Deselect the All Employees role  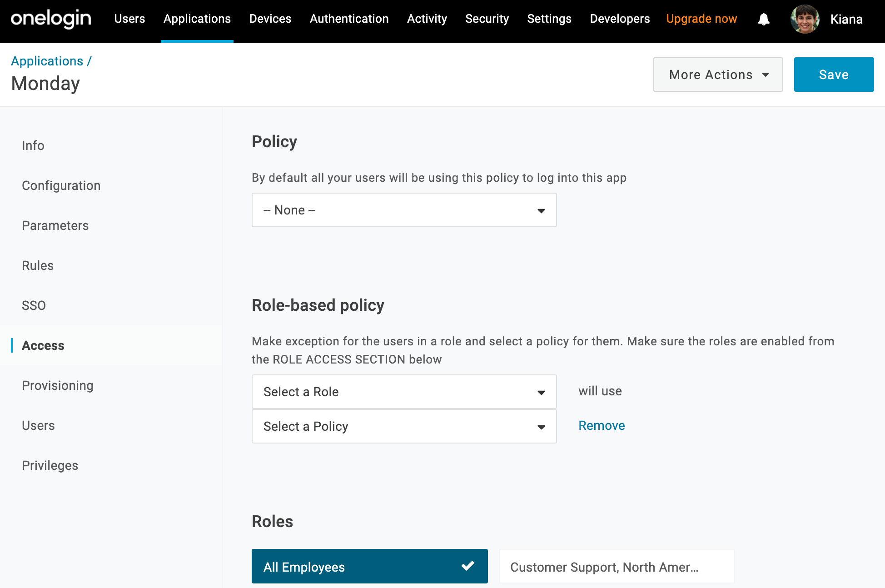click(x=370, y=566)
